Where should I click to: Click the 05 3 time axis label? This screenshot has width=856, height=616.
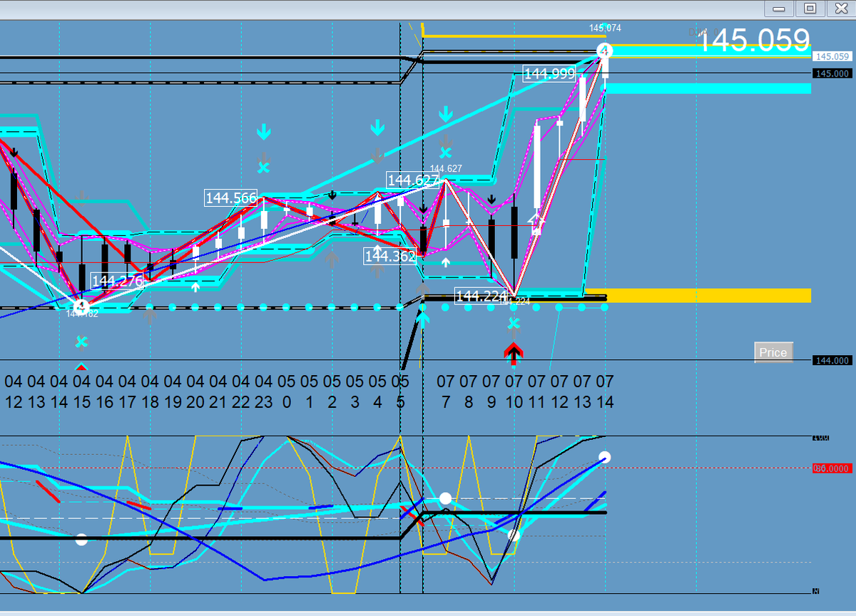click(x=355, y=391)
